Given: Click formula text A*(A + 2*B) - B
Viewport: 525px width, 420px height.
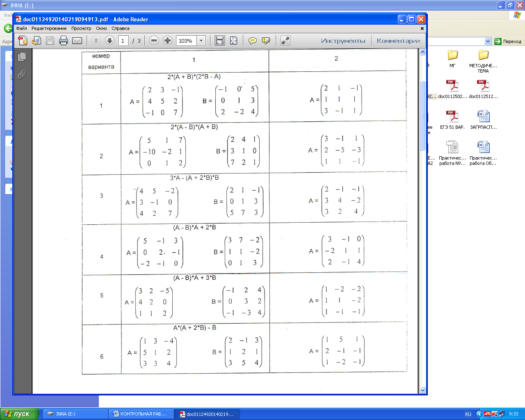Looking at the screenshot, I should (195, 327).
